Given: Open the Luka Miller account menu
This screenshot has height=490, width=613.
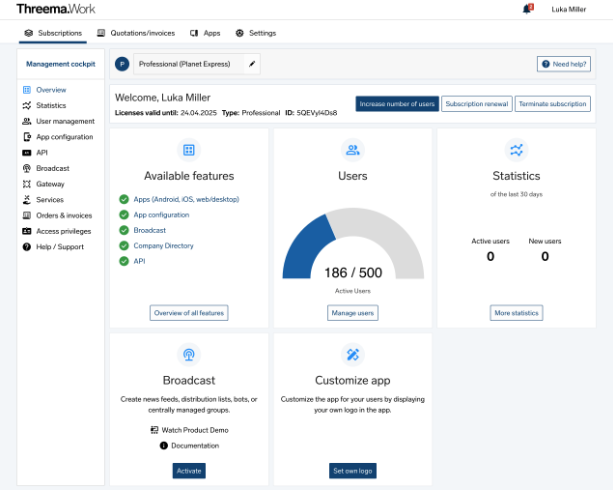Looking at the screenshot, I should [568, 9].
